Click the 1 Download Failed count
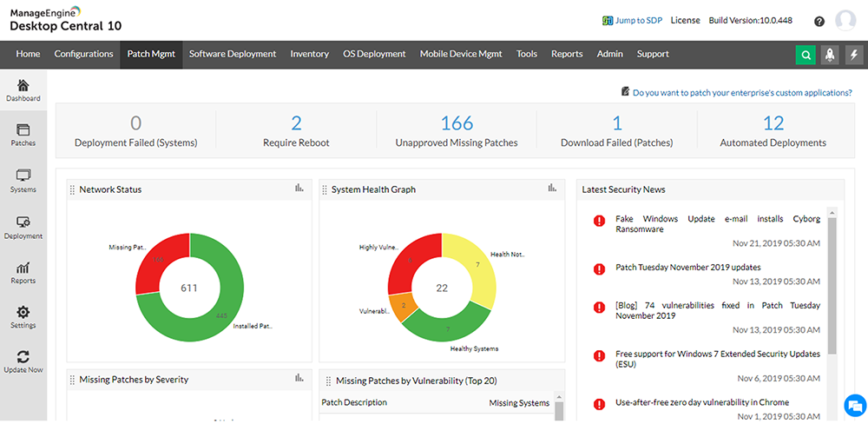This screenshot has width=868, height=444. tap(616, 123)
